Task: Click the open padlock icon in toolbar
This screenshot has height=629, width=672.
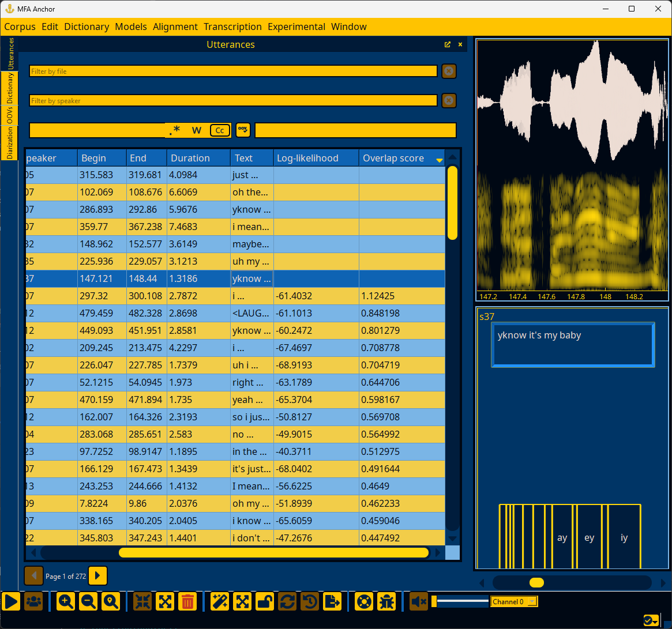Action: [265, 602]
